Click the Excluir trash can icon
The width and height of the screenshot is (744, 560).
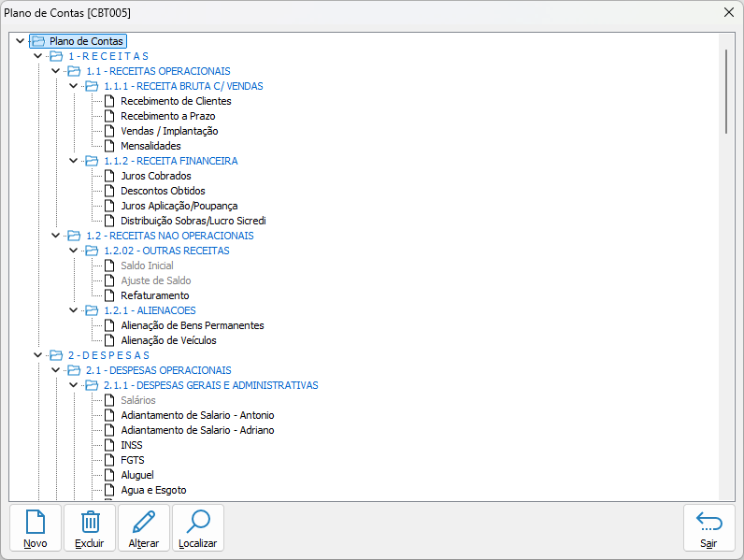(x=90, y=522)
